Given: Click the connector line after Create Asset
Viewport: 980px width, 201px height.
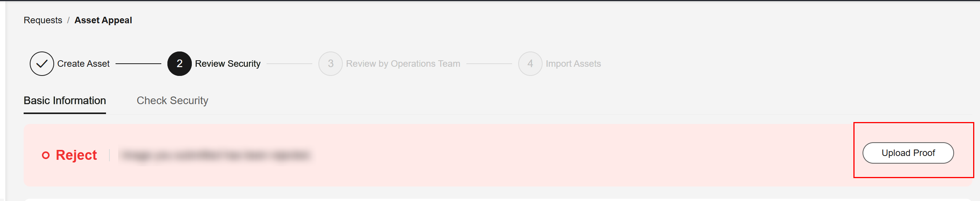Looking at the screenshot, I should [x=138, y=64].
